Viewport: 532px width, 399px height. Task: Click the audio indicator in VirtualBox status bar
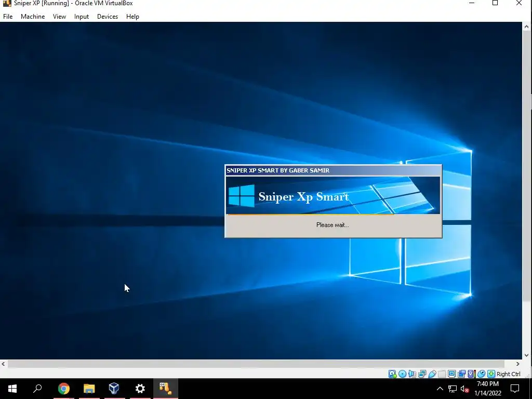pos(412,374)
